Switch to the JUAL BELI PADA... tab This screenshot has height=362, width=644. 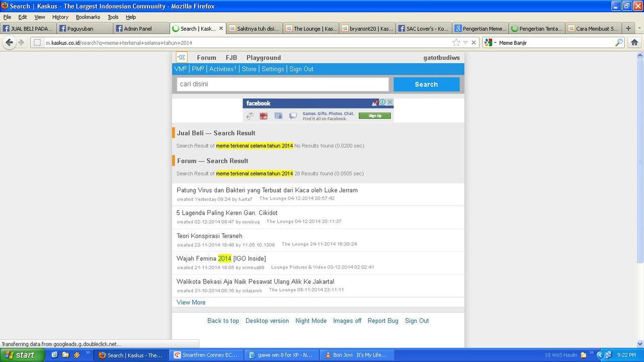[28, 29]
